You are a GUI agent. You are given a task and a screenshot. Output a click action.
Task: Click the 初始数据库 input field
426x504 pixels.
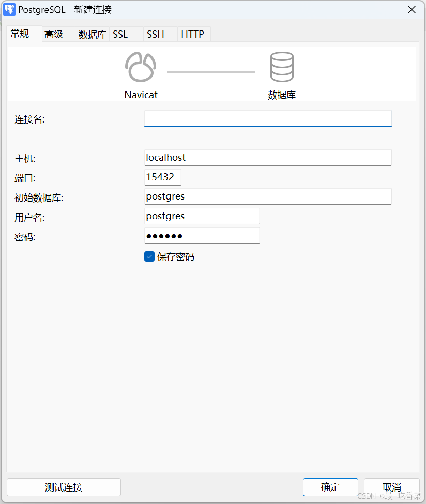click(x=268, y=196)
